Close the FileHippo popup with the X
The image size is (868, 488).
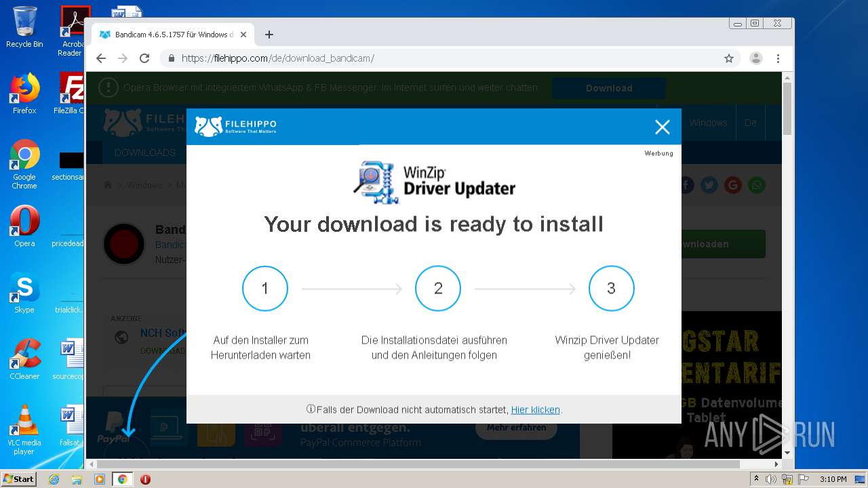point(663,127)
